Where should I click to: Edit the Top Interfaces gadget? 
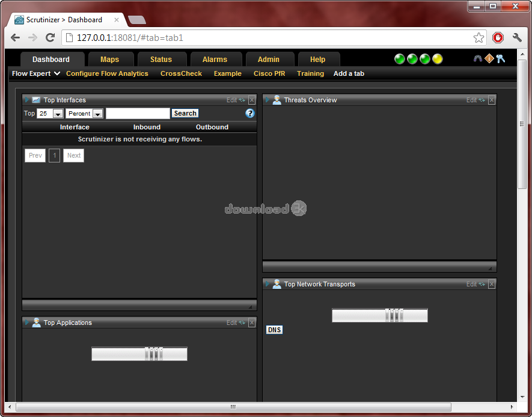(231, 100)
